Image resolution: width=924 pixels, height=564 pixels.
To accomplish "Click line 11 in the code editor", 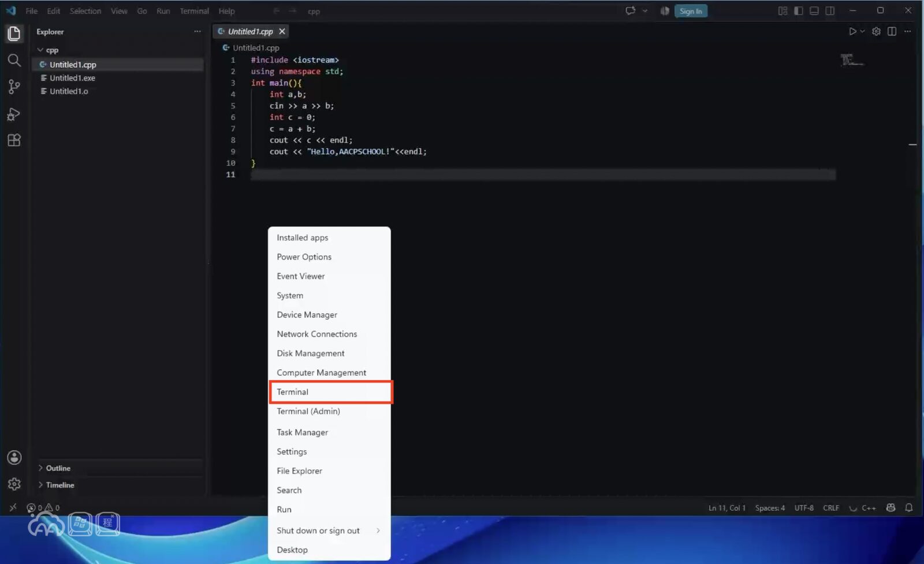I will click(543, 175).
